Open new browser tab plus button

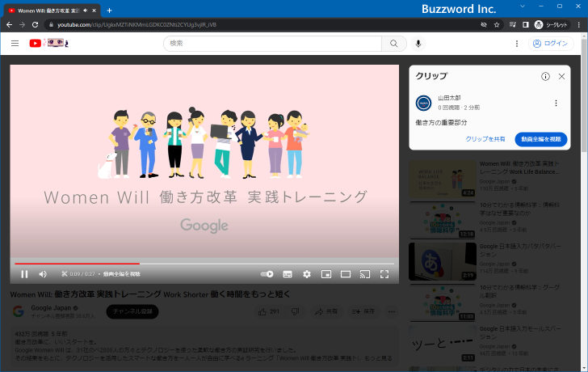point(109,11)
